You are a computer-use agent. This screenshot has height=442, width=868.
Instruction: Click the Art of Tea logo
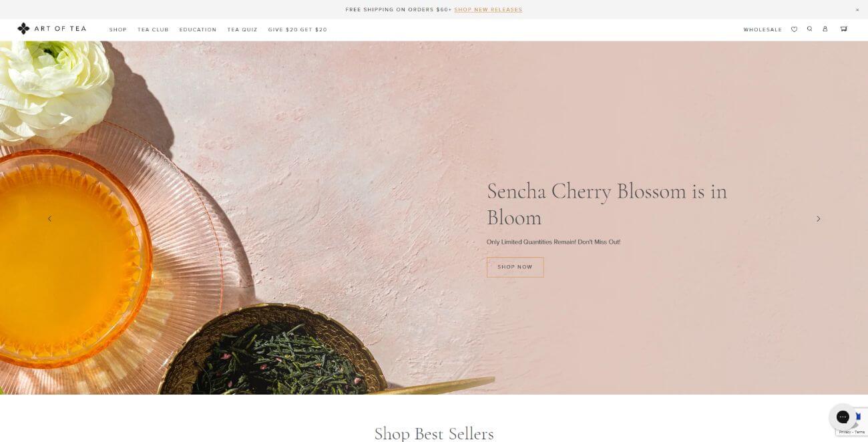(51, 29)
